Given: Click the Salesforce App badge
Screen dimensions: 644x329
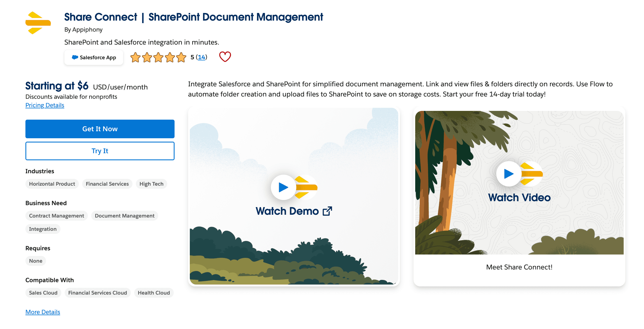Looking at the screenshot, I should tap(94, 58).
